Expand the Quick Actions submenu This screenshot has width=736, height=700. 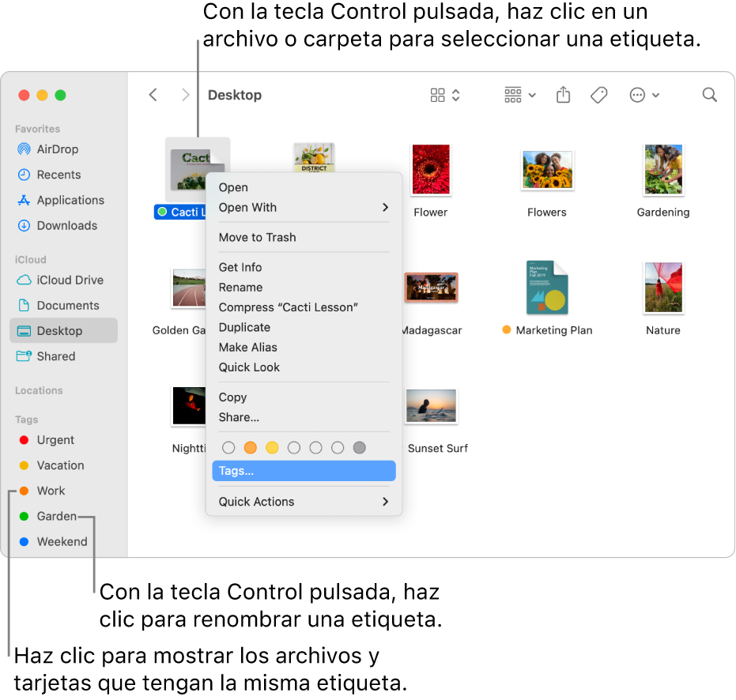[x=304, y=502]
